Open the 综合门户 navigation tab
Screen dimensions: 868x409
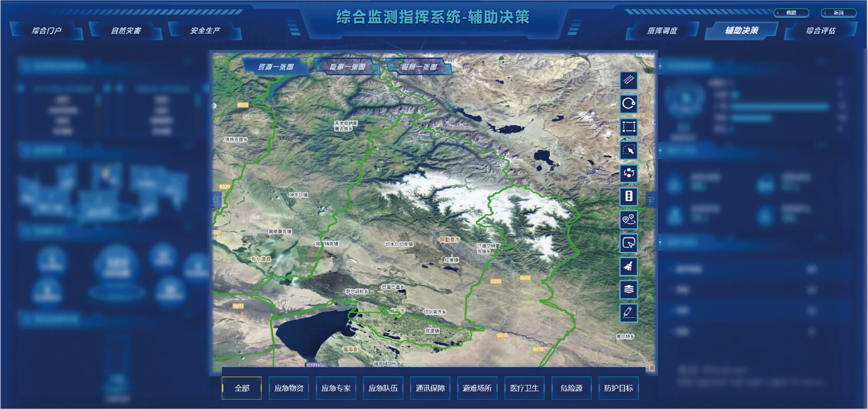(x=47, y=31)
